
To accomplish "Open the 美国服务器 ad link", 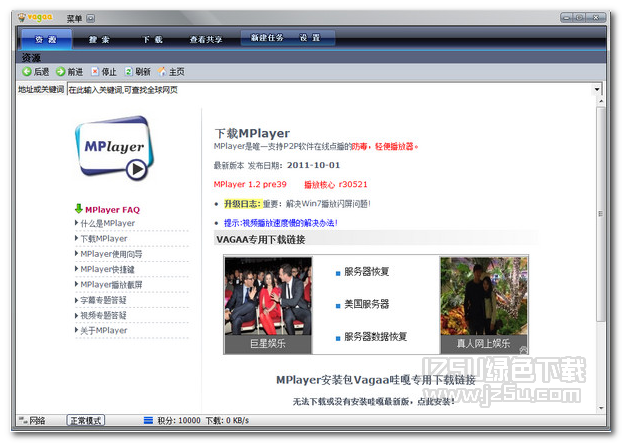I will pos(367,304).
